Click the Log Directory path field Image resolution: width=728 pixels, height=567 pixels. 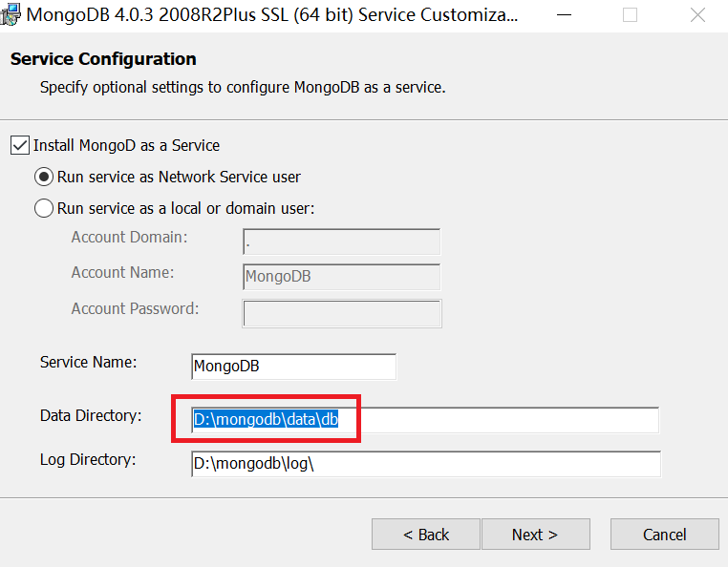click(425, 464)
